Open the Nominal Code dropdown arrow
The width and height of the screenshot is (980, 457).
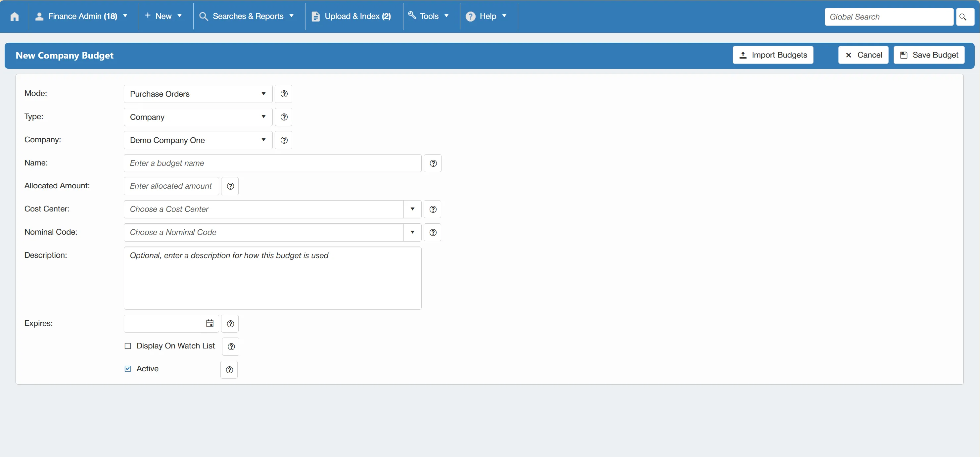click(412, 233)
